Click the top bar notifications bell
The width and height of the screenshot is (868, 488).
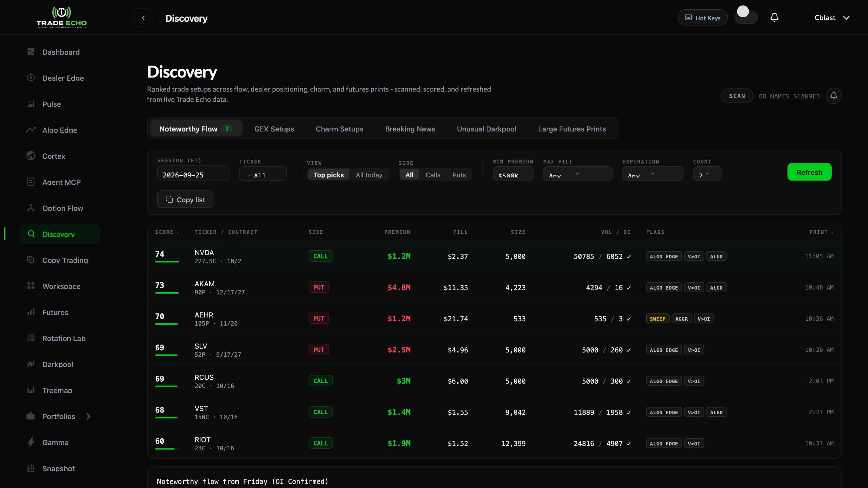pyautogui.click(x=774, y=17)
